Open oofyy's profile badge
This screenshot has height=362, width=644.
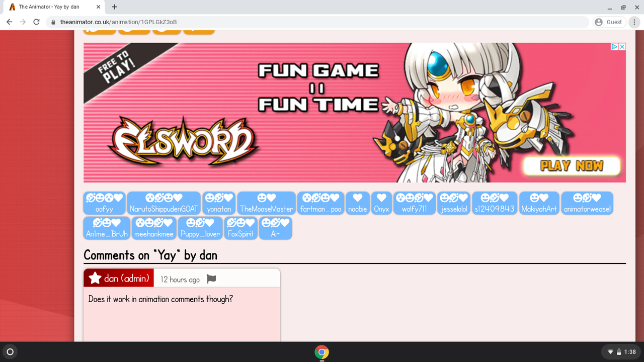[104, 203]
